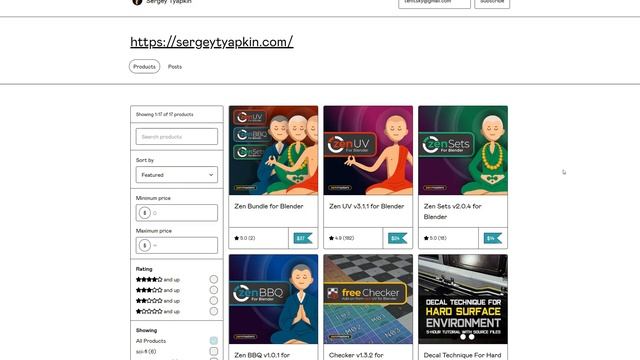Open the Zen Sets v2.0.4 for Blender title
This screenshot has height=360, width=640.
452,211
